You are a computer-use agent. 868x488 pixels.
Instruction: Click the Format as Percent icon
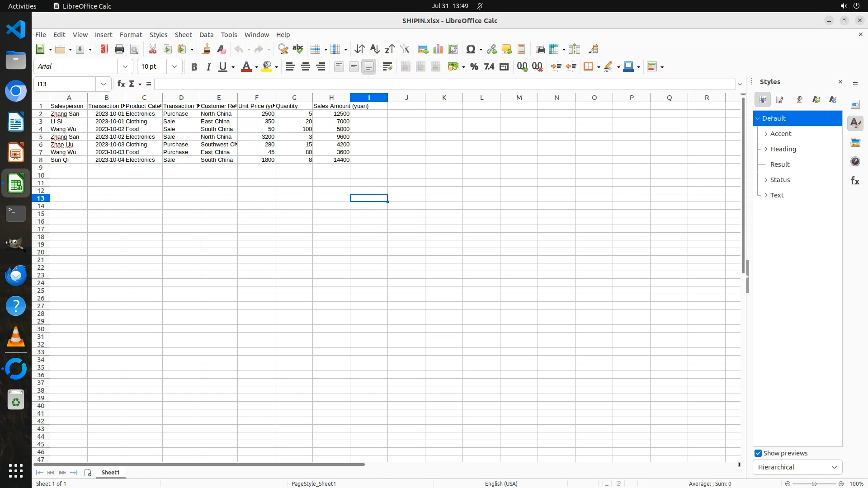474,67
